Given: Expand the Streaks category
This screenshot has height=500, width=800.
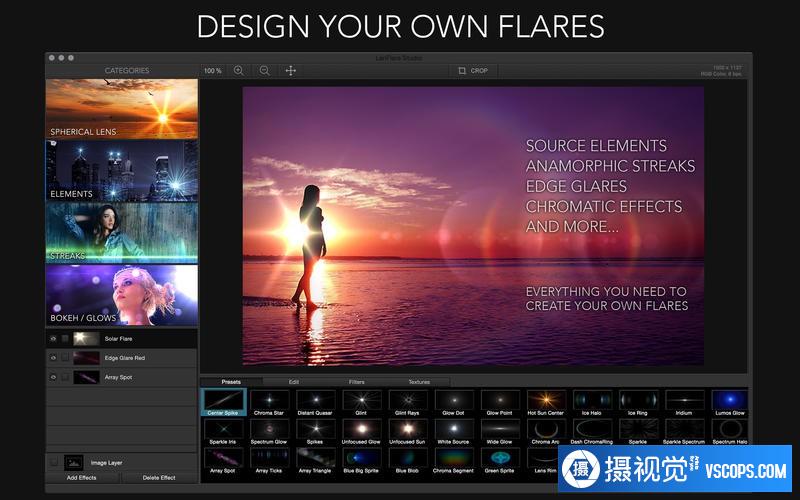Looking at the screenshot, I should (121, 233).
